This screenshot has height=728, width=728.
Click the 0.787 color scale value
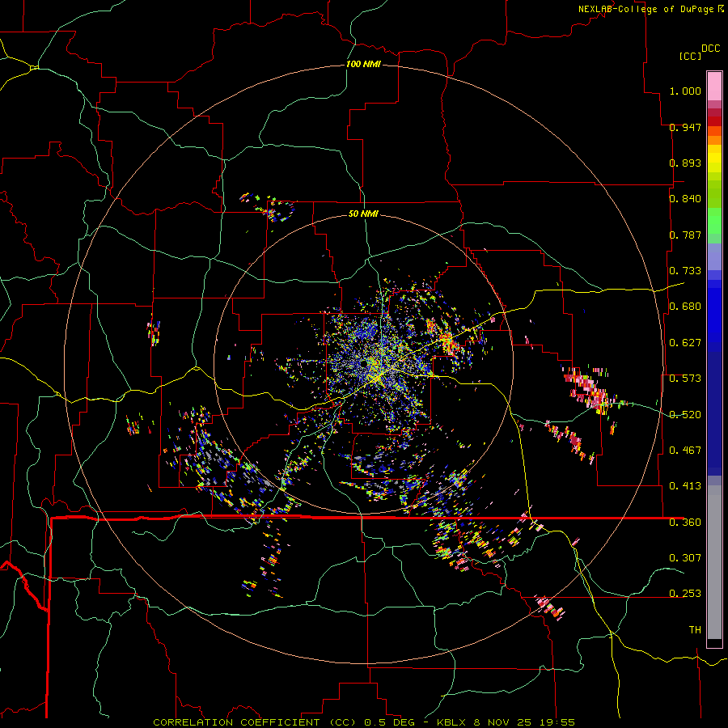[x=685, y=235]
